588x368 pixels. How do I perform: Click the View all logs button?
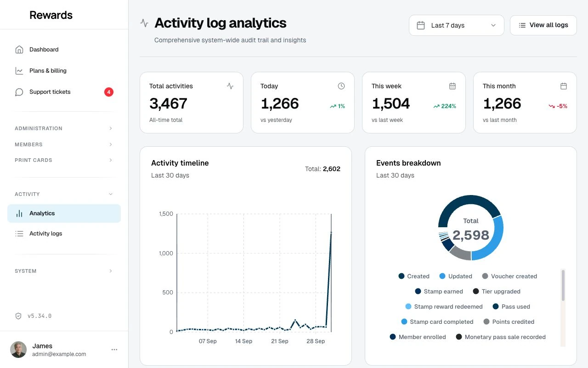pyautogui.click(x=543, y=25)
